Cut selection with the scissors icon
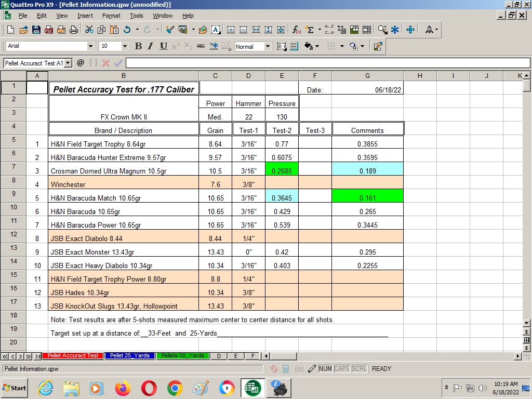Viewport: 532px width, 399px height. (x=89, y=30)
